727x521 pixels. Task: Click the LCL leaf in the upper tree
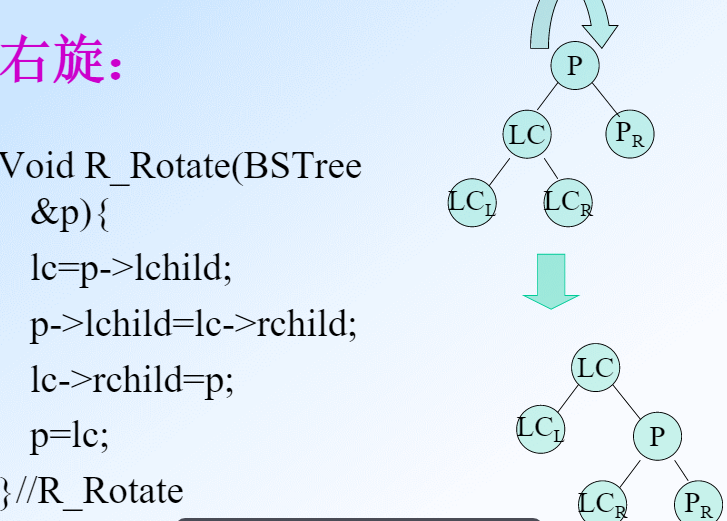pyautogui.click(x=472, y=203)
